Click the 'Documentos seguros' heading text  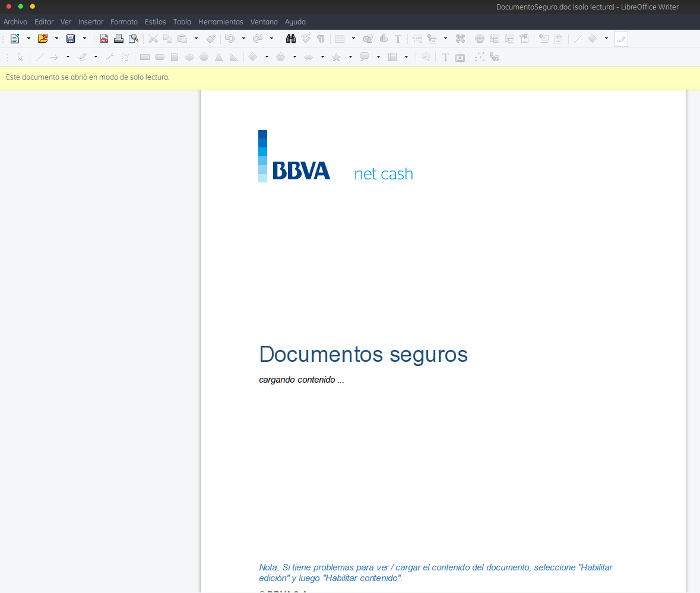pyautogui.click(x=363, y=354)
